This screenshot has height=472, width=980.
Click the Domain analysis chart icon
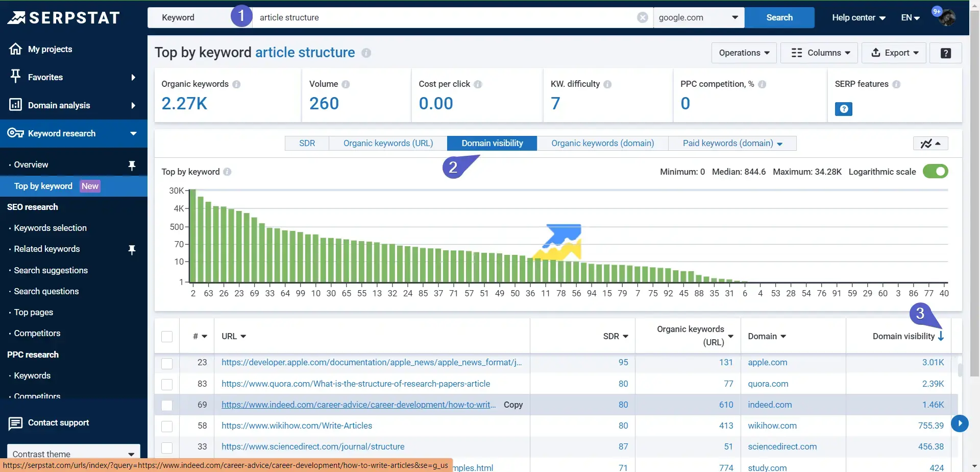[15, 105]
